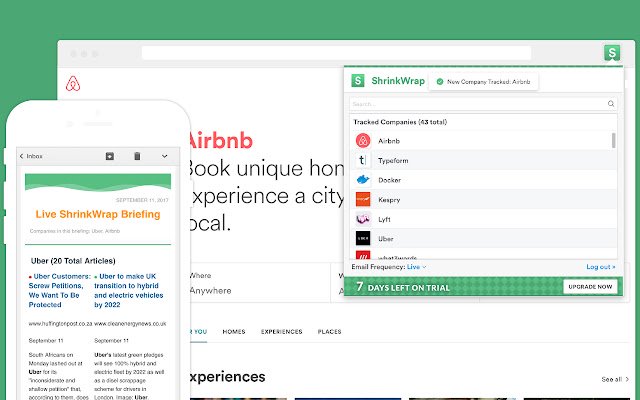Select Docker row in tracked companies
640x400 pixels.
click(x=484, y=180)
